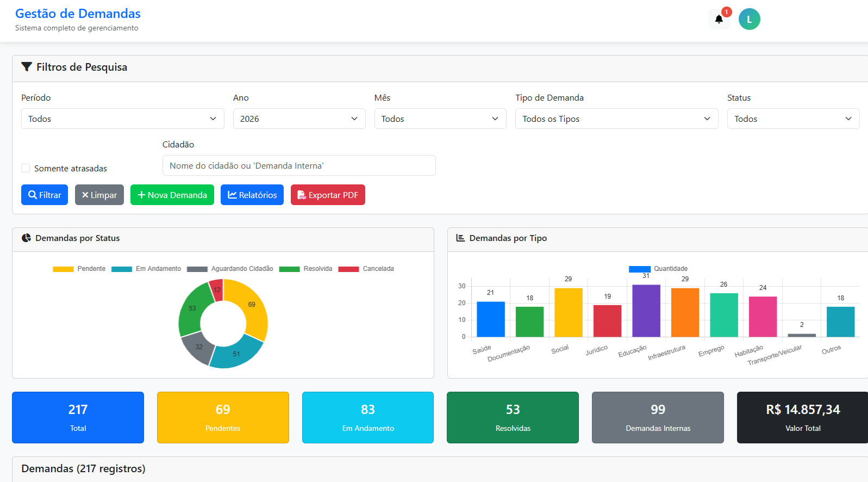Click the magnifier icon in Filtrar button

33,195
